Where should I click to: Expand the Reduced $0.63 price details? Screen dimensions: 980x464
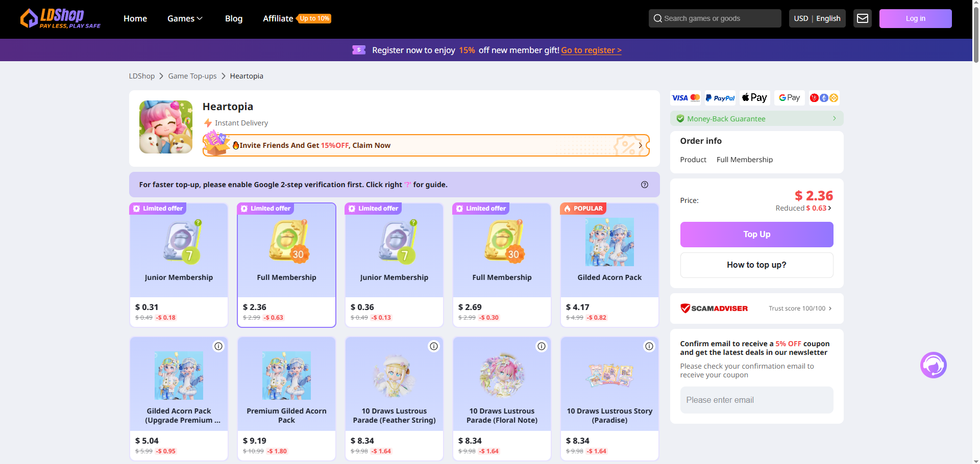point(803,208)
